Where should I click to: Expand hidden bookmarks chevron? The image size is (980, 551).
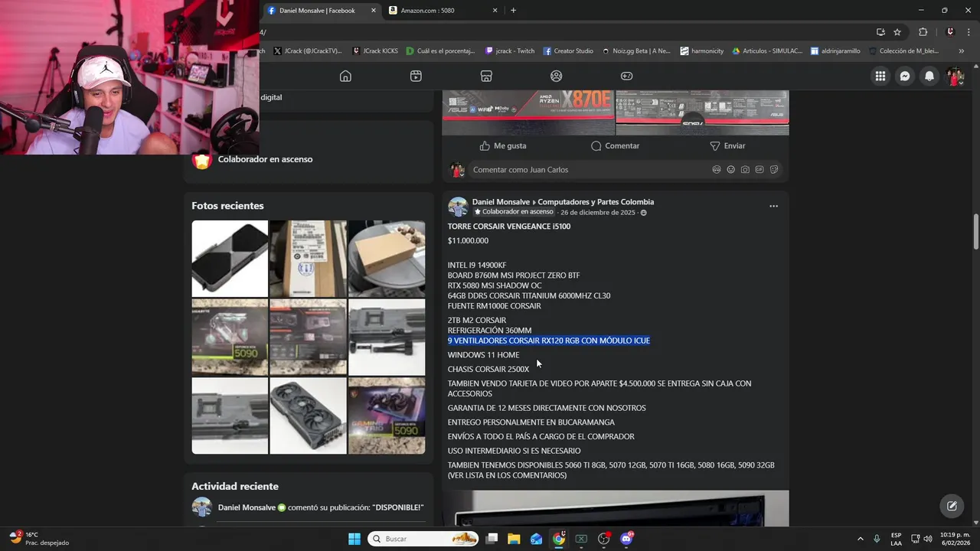tap(962, 51)
